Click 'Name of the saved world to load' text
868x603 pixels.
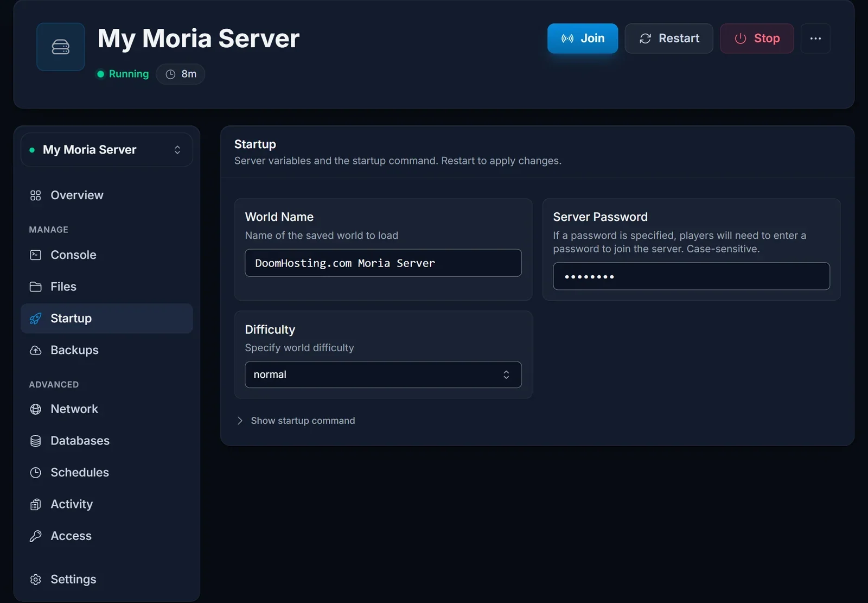pyautogui.click(x=322, y=236)
